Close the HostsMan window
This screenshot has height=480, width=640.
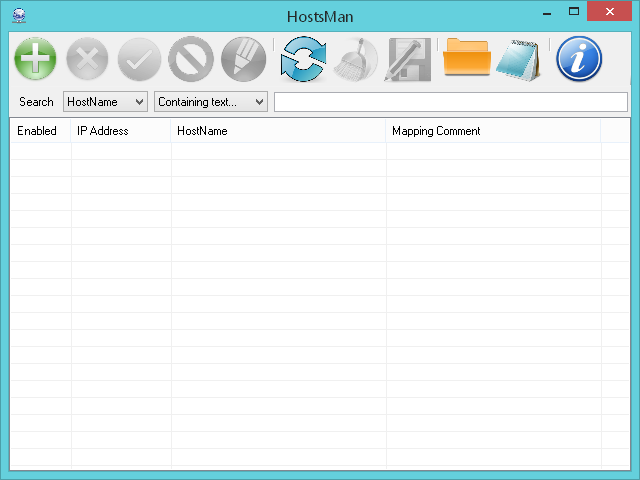coord(610,11)
